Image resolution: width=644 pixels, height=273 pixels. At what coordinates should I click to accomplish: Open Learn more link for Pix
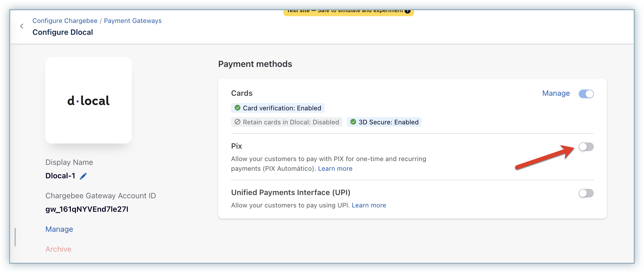(335, 169)
